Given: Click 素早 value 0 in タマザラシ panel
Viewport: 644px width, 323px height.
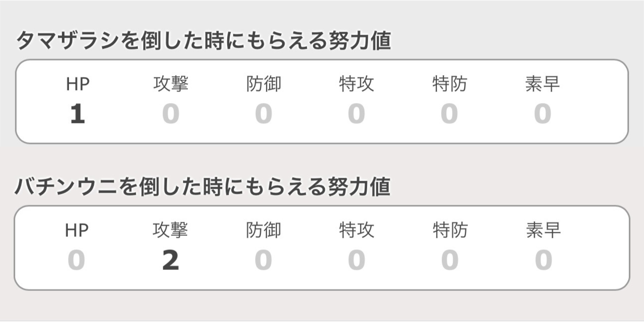Looking at the screenshot, I should 543,114.
